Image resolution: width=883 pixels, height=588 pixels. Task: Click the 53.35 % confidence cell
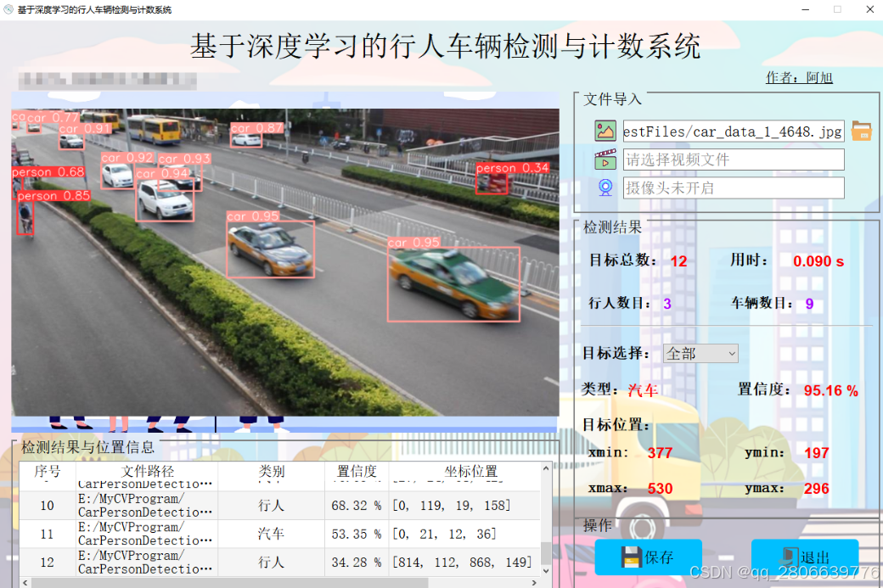pyautogui.click(x=357, y=534)
